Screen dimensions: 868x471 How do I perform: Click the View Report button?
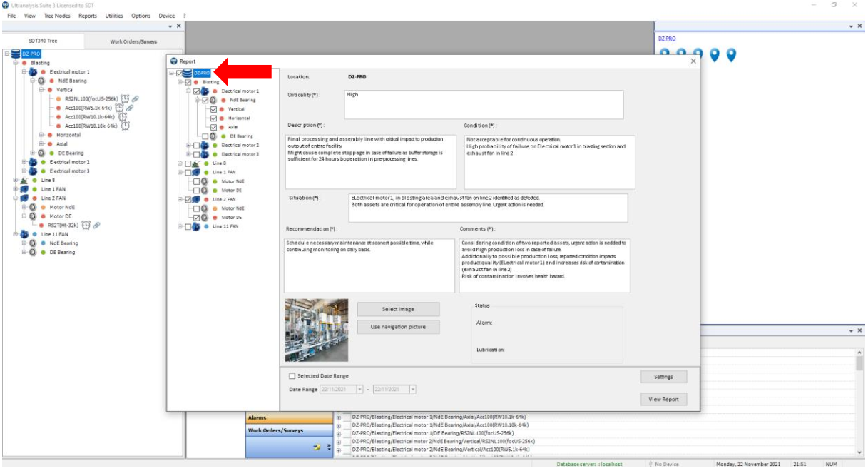pos(663,400)
